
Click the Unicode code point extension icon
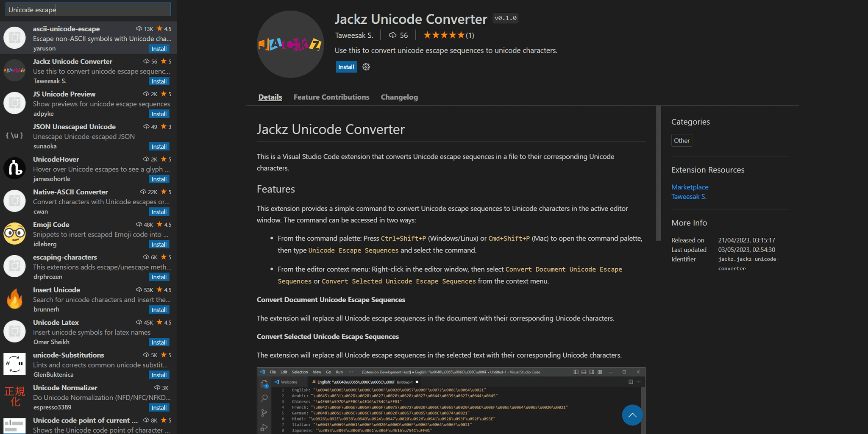pyautogui.click(x=15, y=426)
